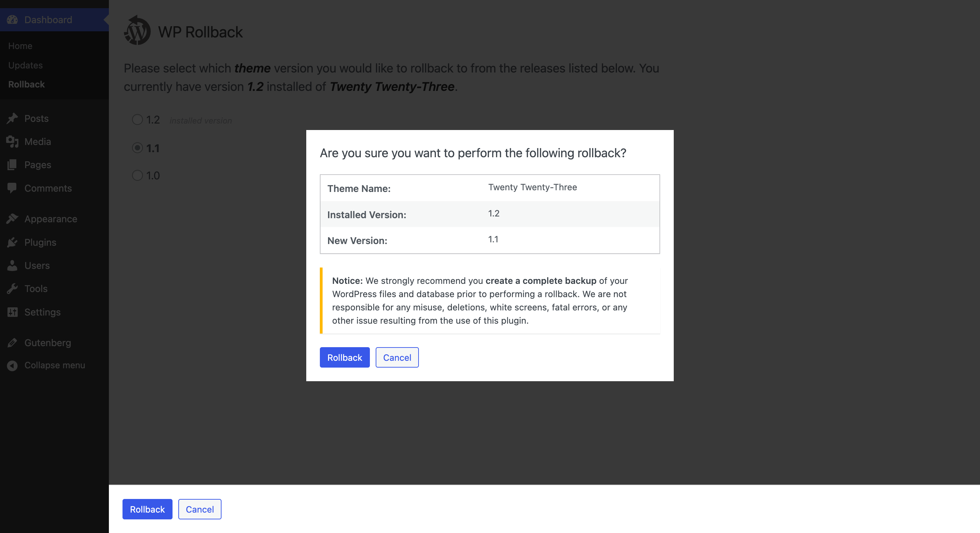Click the Plugins plug icon
The image size is (980, 533).
[12, 242]
